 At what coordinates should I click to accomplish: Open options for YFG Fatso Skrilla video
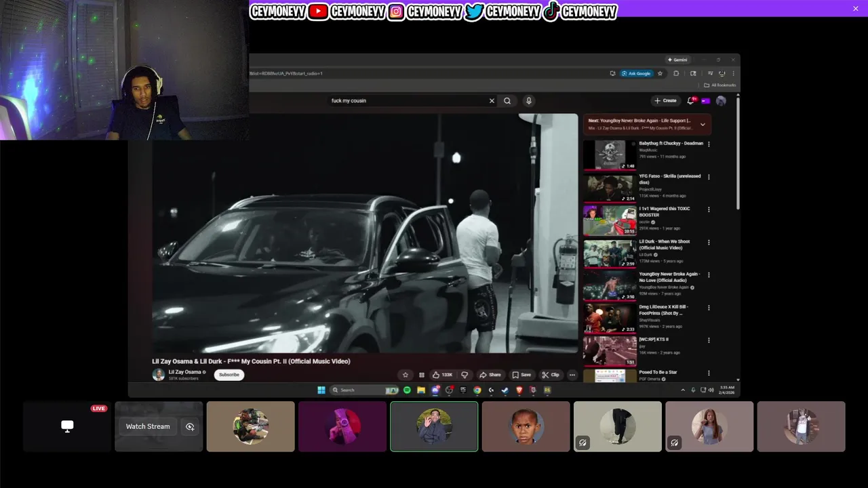click(709, 177)
